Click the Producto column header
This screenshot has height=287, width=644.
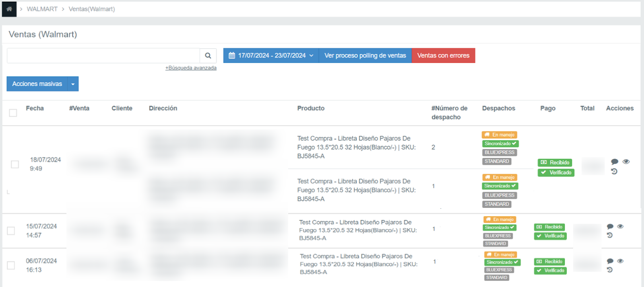(x=311, y=108)
